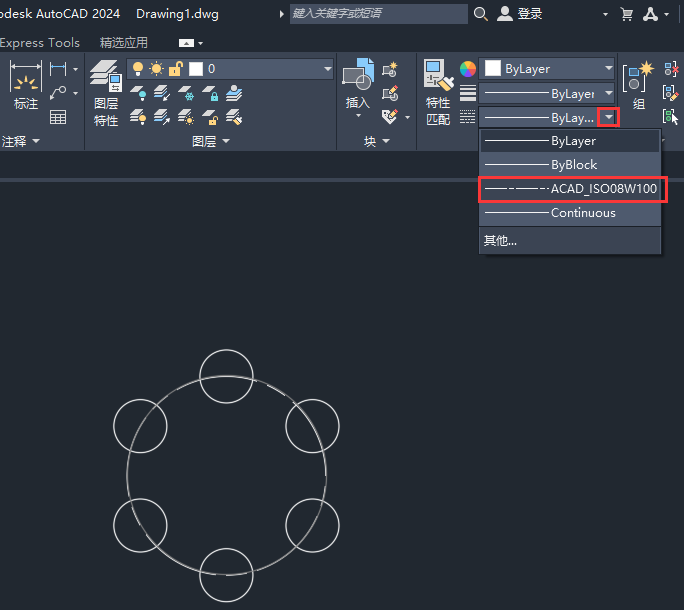
Task: Select ACAD_ISO08W100 linetype from the list
Action: click(x=570, y=189)
